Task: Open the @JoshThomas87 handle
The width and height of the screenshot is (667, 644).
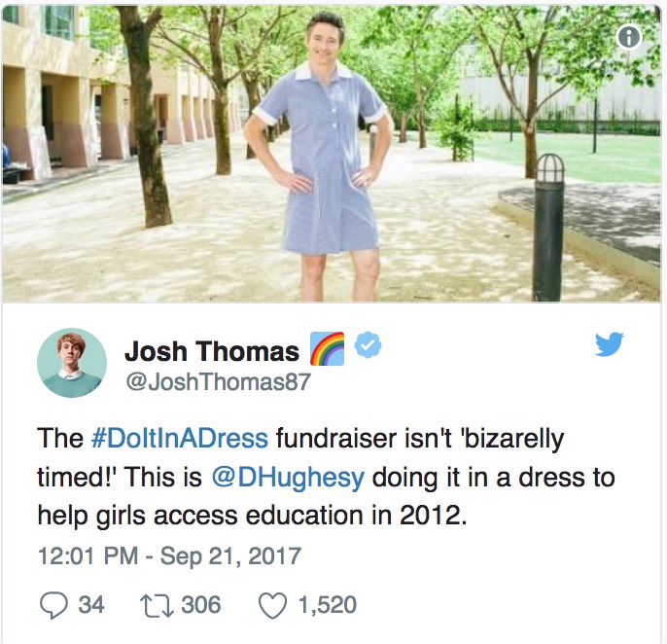Action: 218,381
